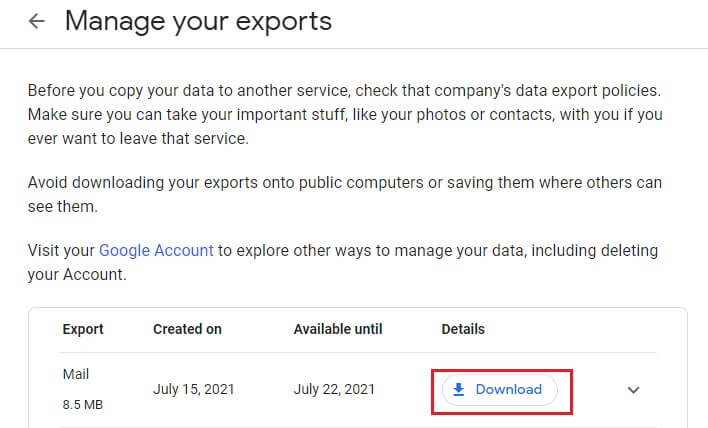Screen dimensions: 708x428
Task: Click the Details column header
Action: [463, 329]
